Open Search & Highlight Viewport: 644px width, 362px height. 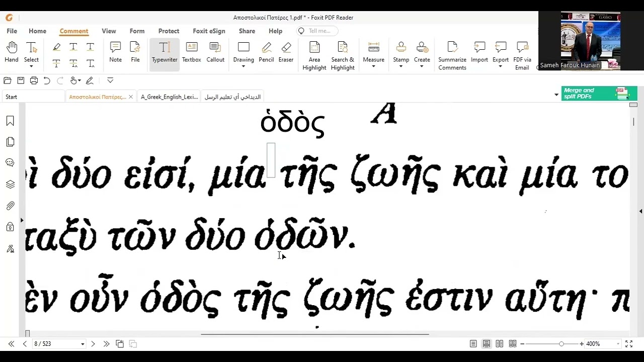343,56
